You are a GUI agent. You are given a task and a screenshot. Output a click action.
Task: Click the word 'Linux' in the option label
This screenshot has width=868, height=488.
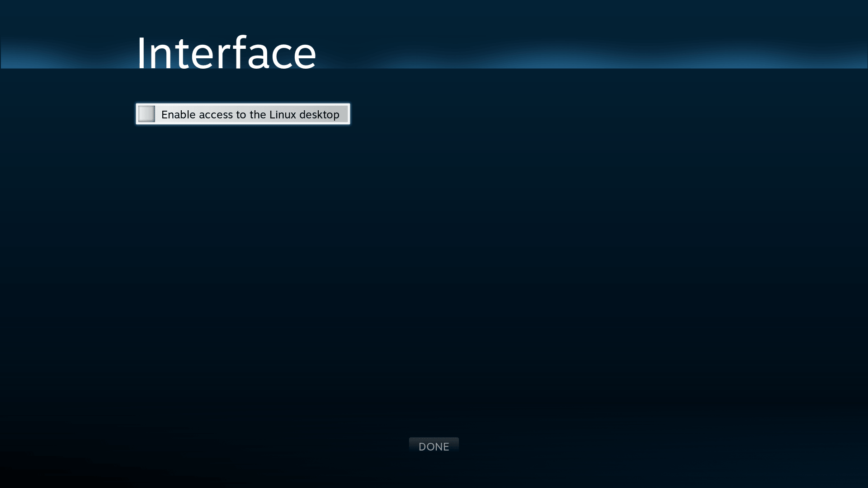coord(283,114)
